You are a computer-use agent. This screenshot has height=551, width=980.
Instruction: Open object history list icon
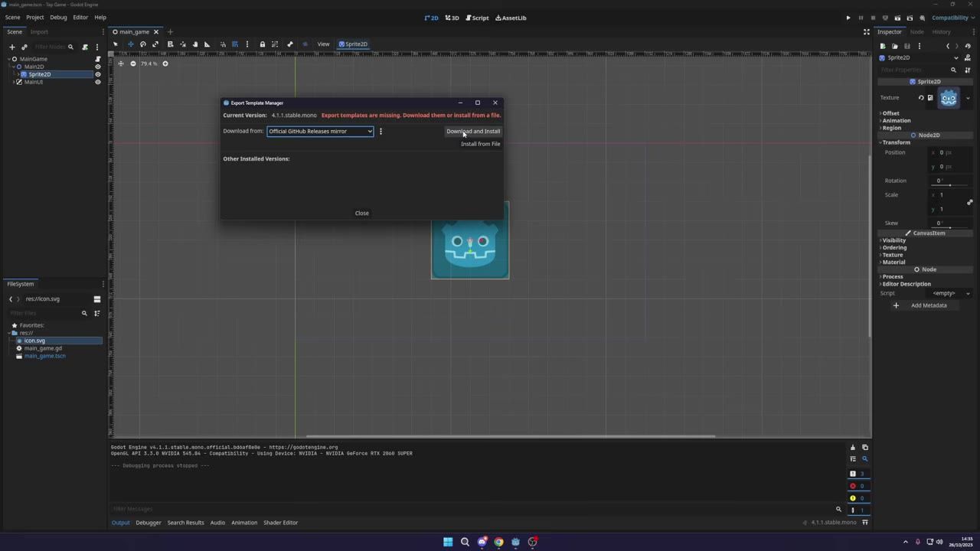click(x=968, y=46)
